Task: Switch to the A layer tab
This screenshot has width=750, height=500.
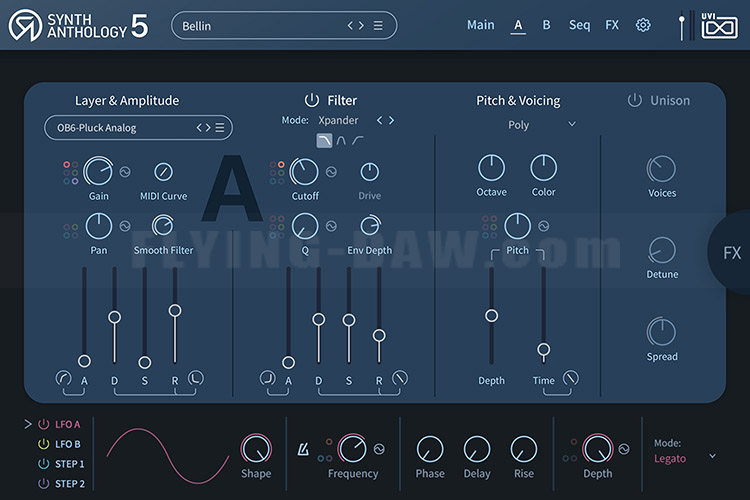Action: click(x=518, y=25)
